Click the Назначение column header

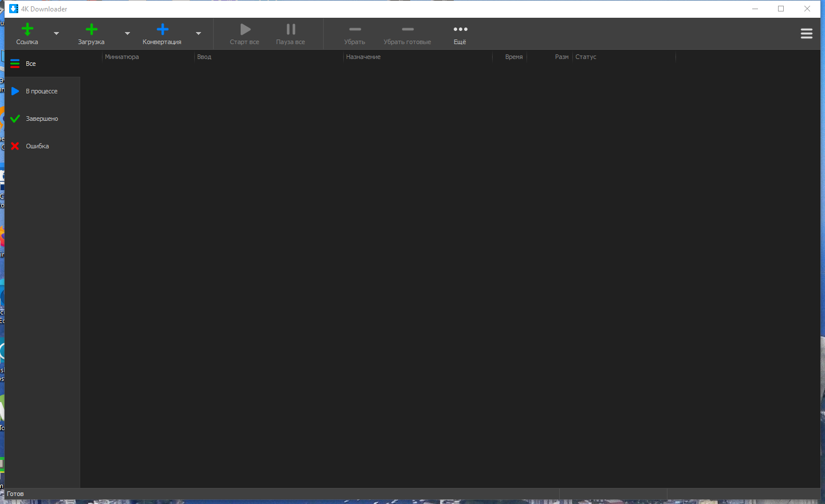364,57
